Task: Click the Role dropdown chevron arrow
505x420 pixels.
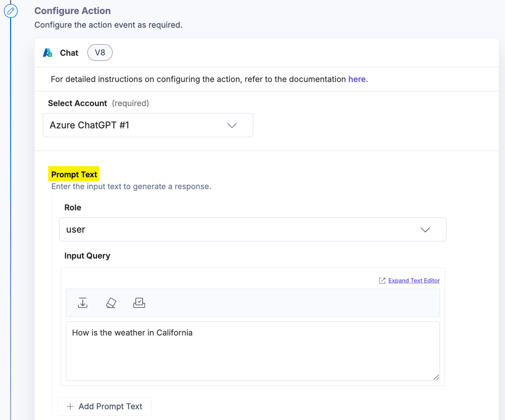Action: (x=425, y=230)
